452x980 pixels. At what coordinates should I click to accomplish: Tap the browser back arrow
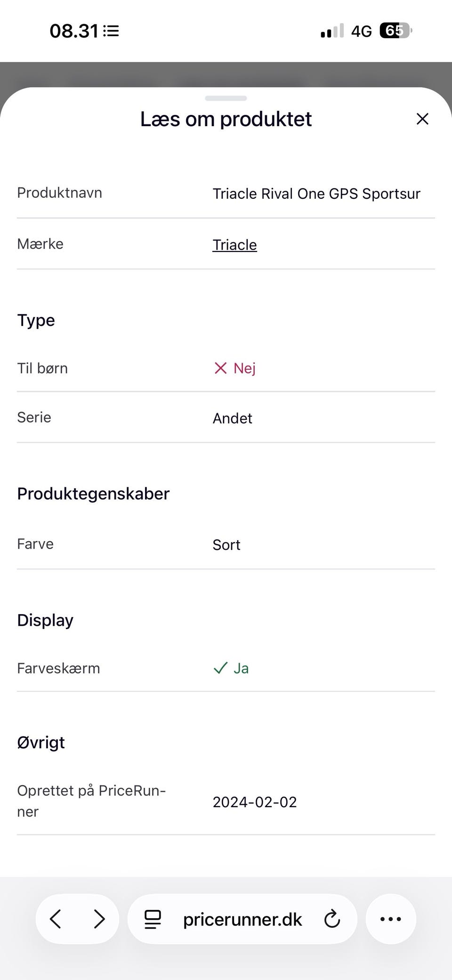[x=56, y=919]
